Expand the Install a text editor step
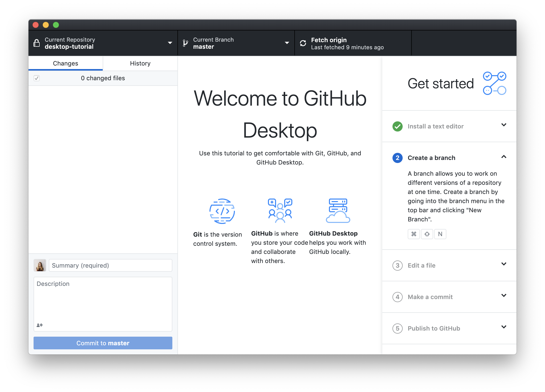This screenshot has height=392, width=545. point(504,125)
